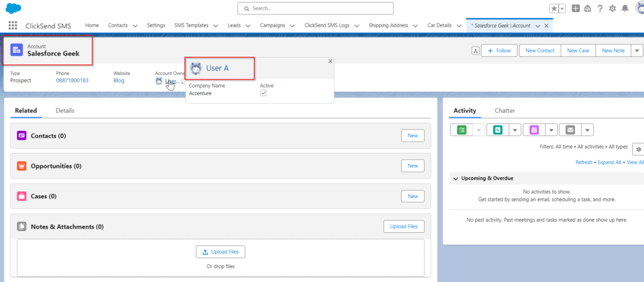Image resolution: width=644 pixels, height=282 pixels.
Task: Click the New Note button
Action: 613,50
